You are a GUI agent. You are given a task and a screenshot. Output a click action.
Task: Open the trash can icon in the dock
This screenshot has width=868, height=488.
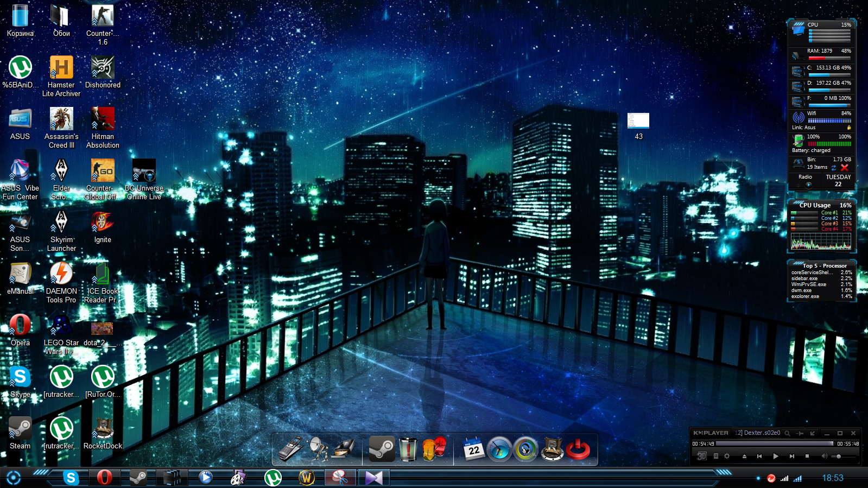[408, 449]
